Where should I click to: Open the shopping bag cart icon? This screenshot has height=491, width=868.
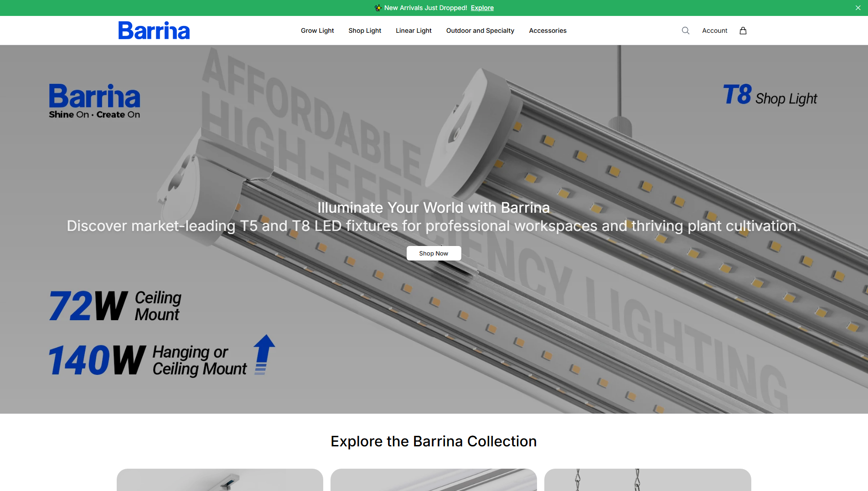coord(743,31)
